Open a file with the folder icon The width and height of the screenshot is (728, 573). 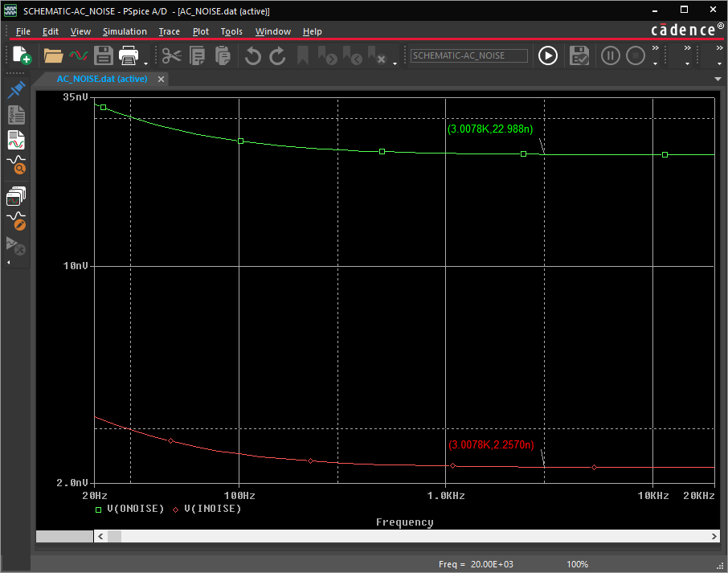tap(54, 55)
